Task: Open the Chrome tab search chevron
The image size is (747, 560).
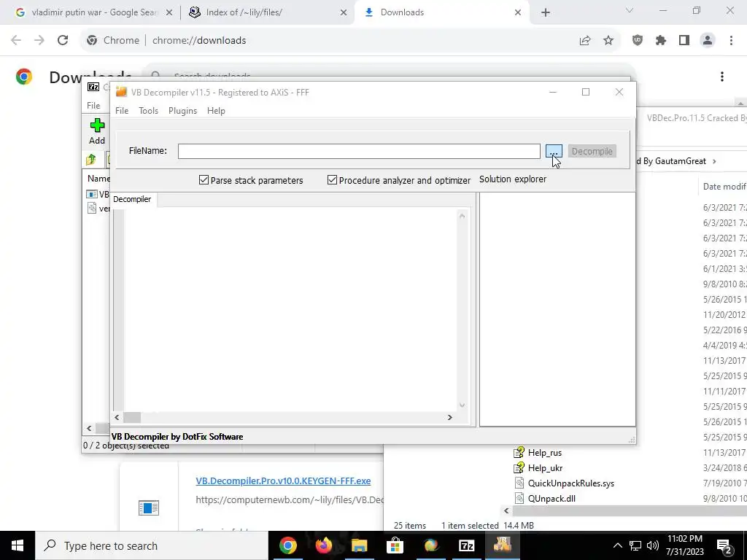Action: [x=630, y=10]
